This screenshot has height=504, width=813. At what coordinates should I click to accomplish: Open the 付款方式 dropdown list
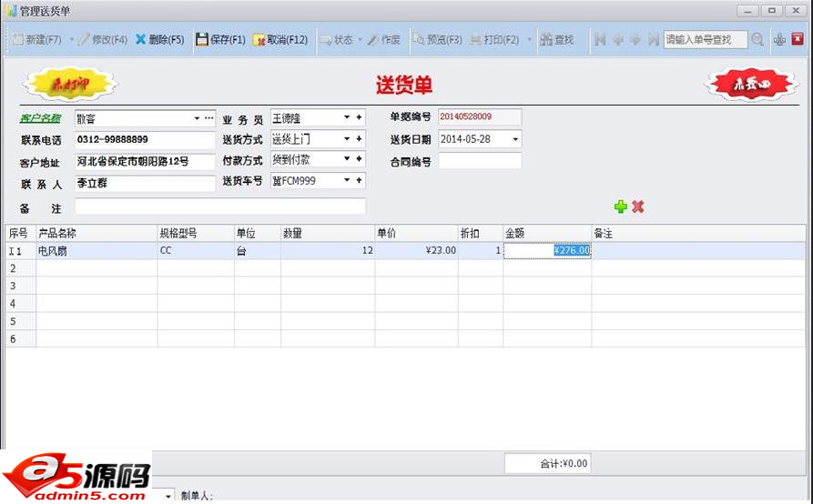347,159
